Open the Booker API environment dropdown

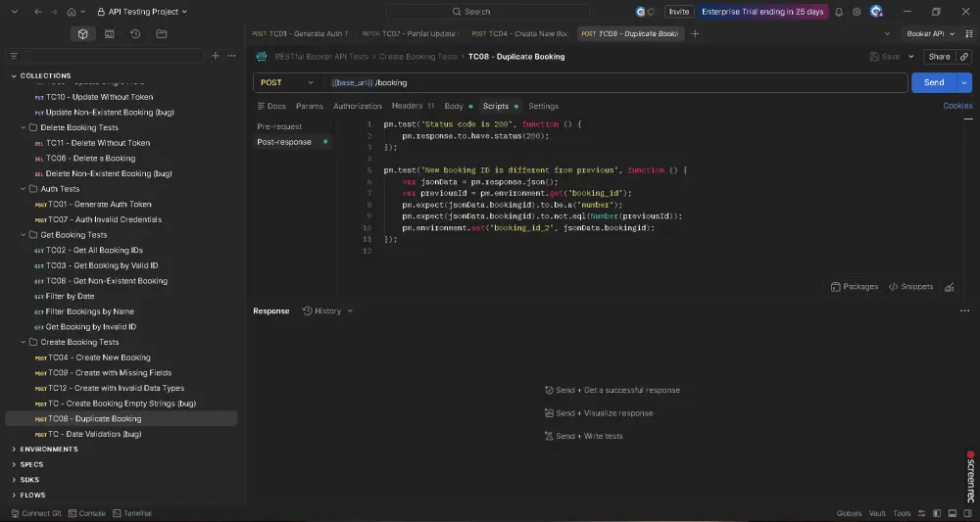click(x=931, y=33)
